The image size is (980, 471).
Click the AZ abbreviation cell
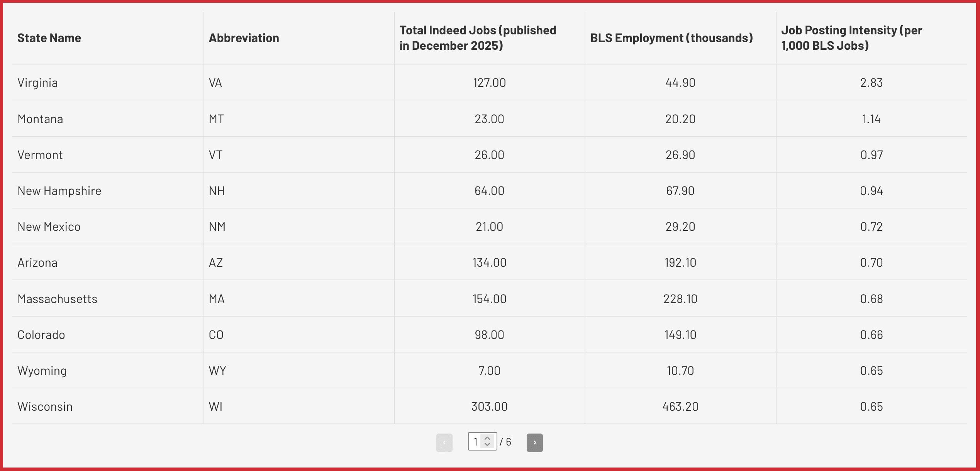216,263
